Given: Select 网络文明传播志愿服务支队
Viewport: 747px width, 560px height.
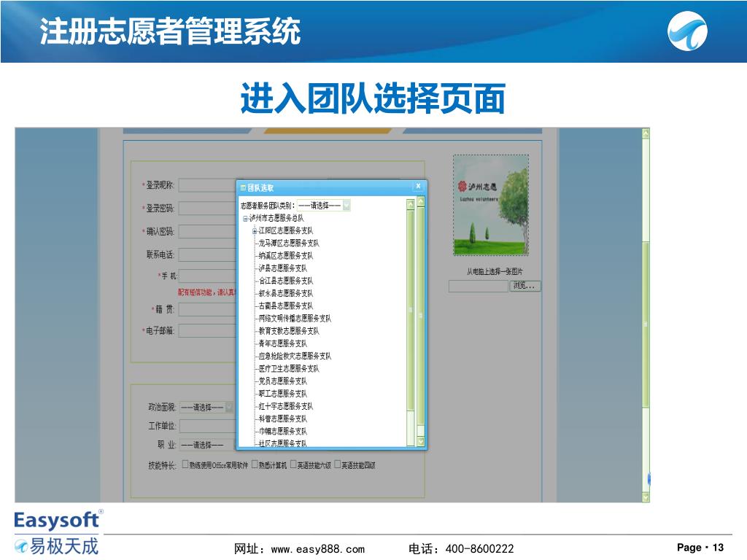Looking at the screenshot, I should (x=295, y=318).
